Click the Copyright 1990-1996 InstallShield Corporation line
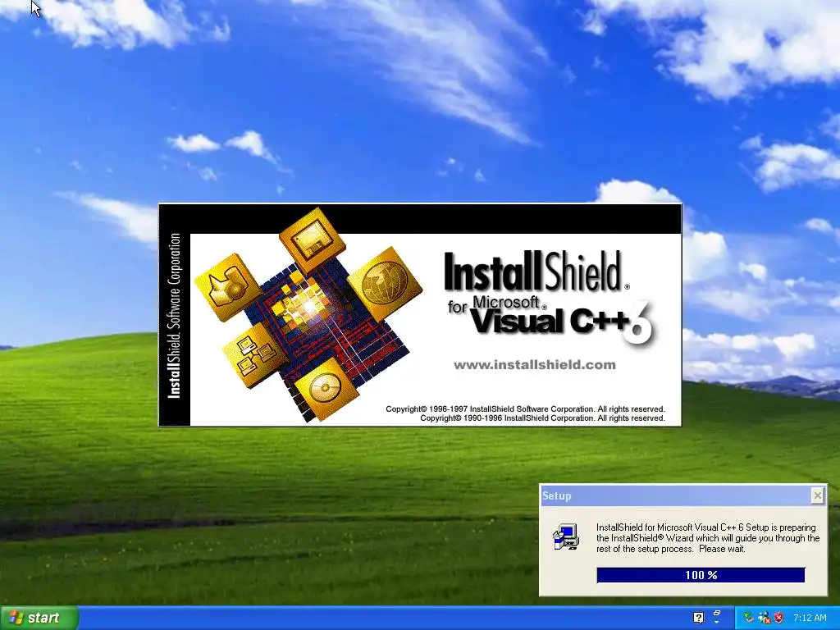This screenshot has height=630, width=840. (x=542, y=418)
